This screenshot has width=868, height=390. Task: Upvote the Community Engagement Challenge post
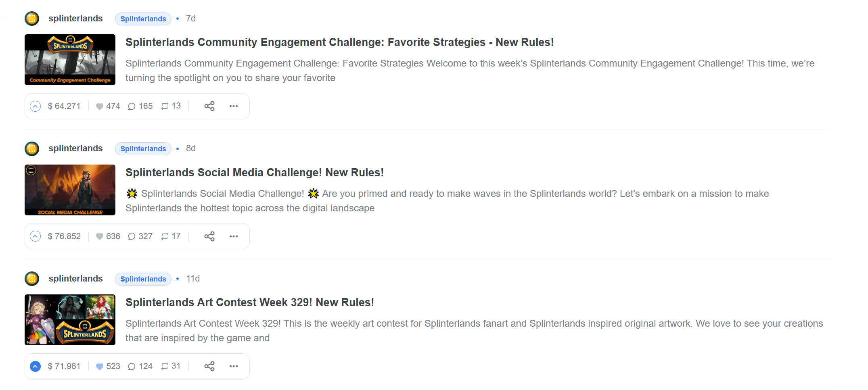36,106
